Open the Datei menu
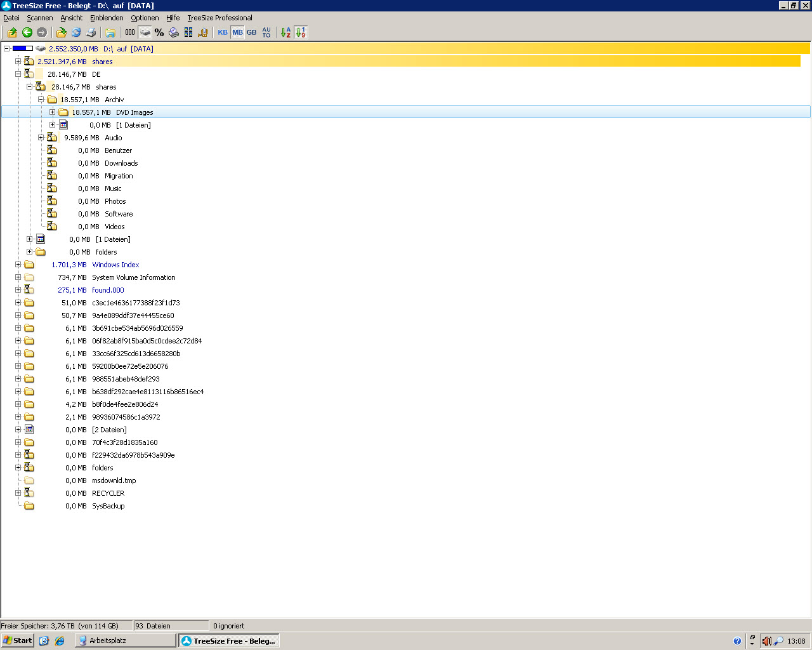Viewport: 812px width, 650px height. tap(11, 18)
